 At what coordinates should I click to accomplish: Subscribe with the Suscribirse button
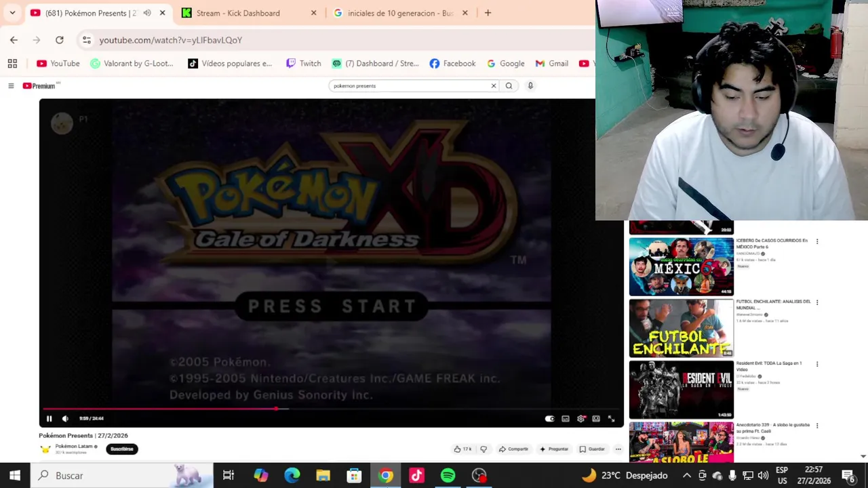click(122, 449)
